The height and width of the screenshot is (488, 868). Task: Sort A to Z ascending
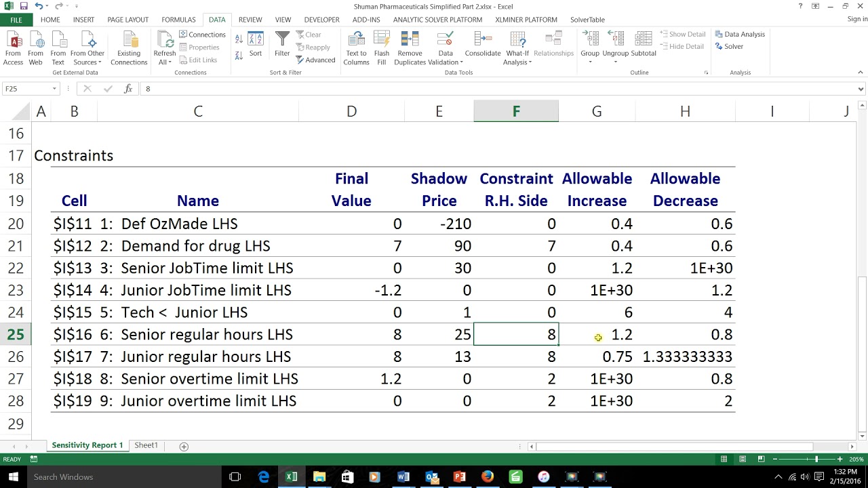[239, 39]
